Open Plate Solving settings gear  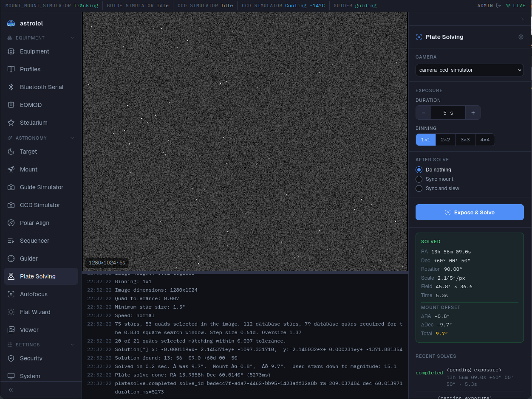click(x=521, y=37)
